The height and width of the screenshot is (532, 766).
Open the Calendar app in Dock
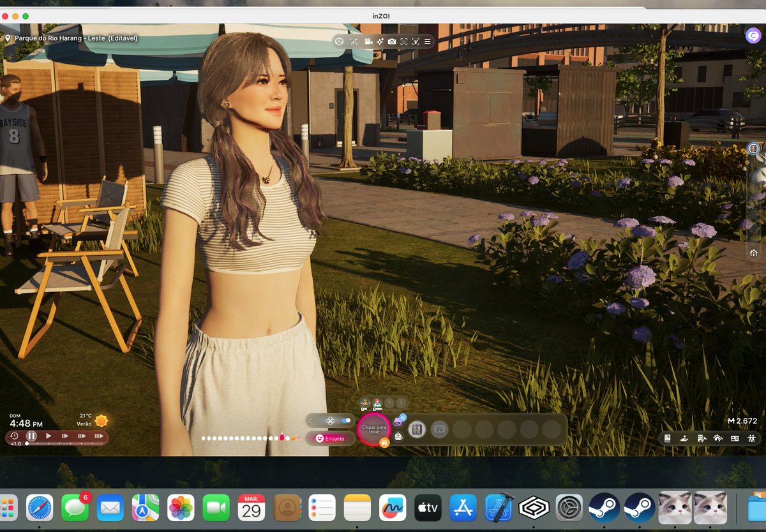252,508
